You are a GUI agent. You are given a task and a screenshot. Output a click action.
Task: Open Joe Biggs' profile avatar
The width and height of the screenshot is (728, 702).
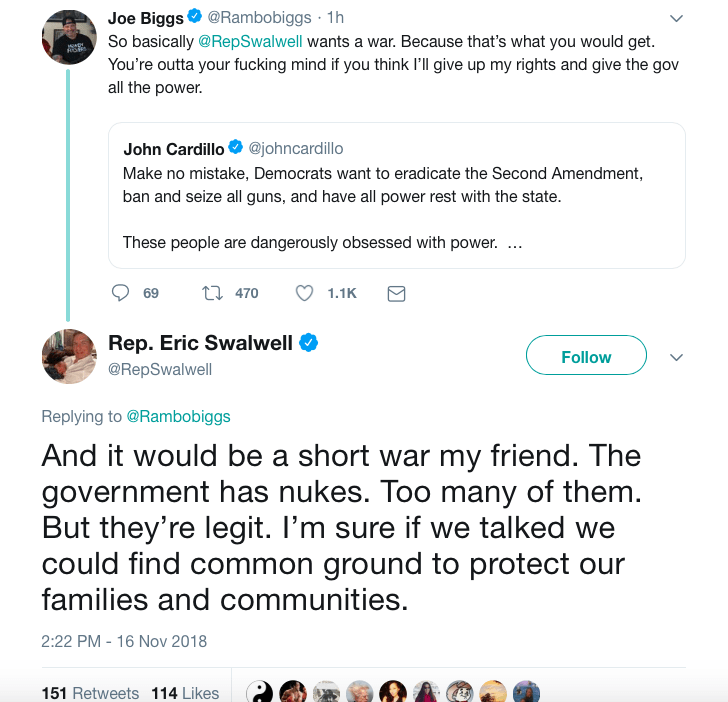click(69, 37)
